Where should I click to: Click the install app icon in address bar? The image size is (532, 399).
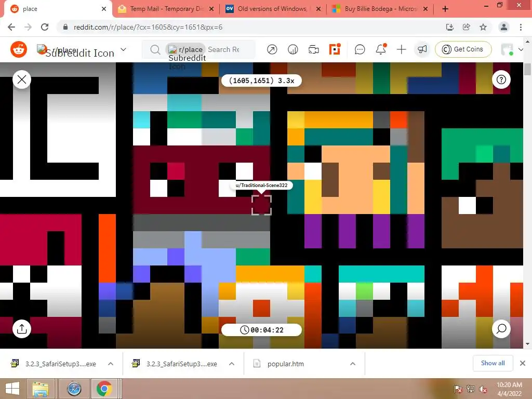pyautogui.click(x=450, y=27)
